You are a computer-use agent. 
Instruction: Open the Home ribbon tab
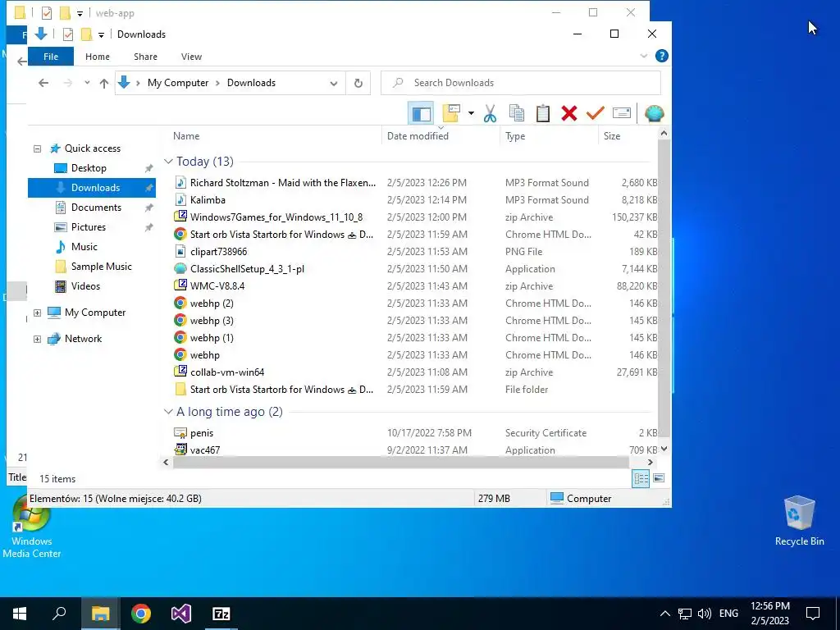(x=98, y=57)
